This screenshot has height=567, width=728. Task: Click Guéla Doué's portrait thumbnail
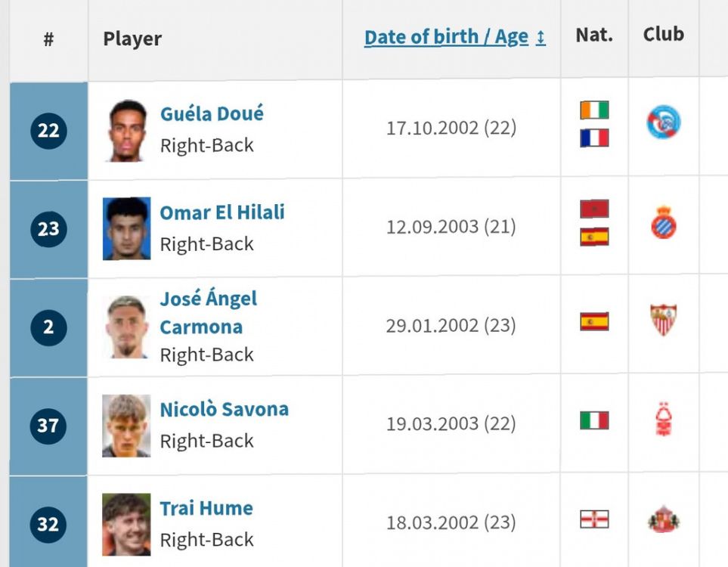126,131
